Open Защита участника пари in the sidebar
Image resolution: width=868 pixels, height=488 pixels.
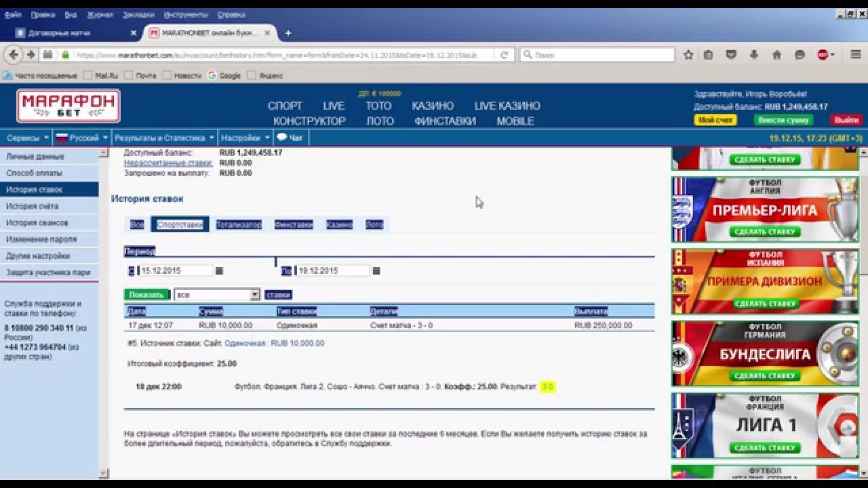(x=49, y=272)
